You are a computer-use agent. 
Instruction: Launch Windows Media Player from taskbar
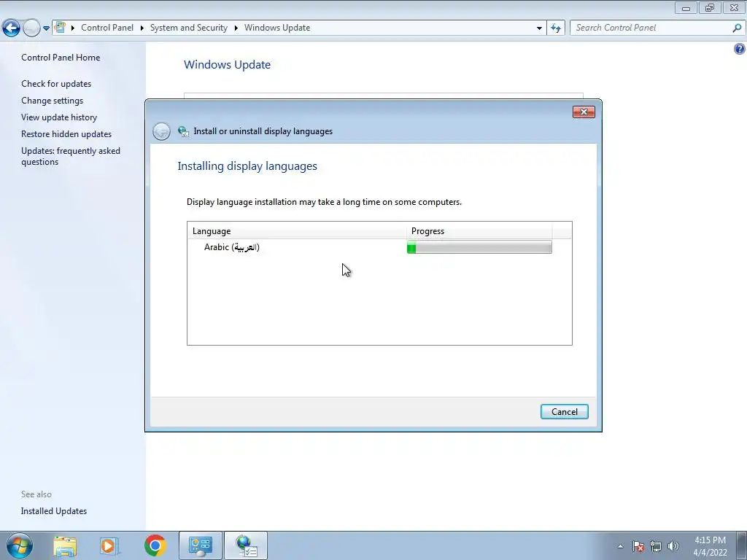point(109,546)
